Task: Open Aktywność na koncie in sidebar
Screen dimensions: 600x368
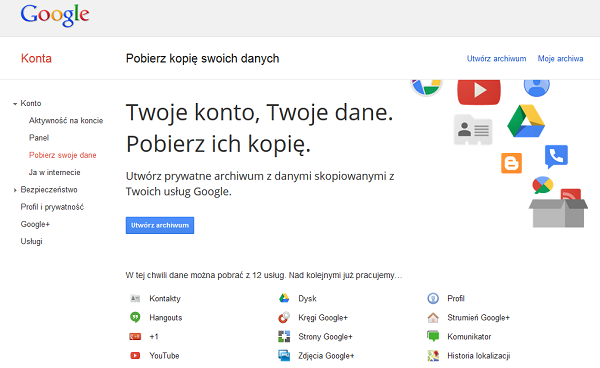Action: click(x=66, y=120)
